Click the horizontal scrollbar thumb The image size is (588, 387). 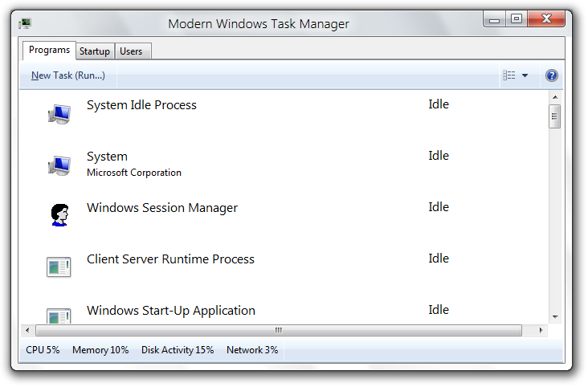tap(279, 330)
